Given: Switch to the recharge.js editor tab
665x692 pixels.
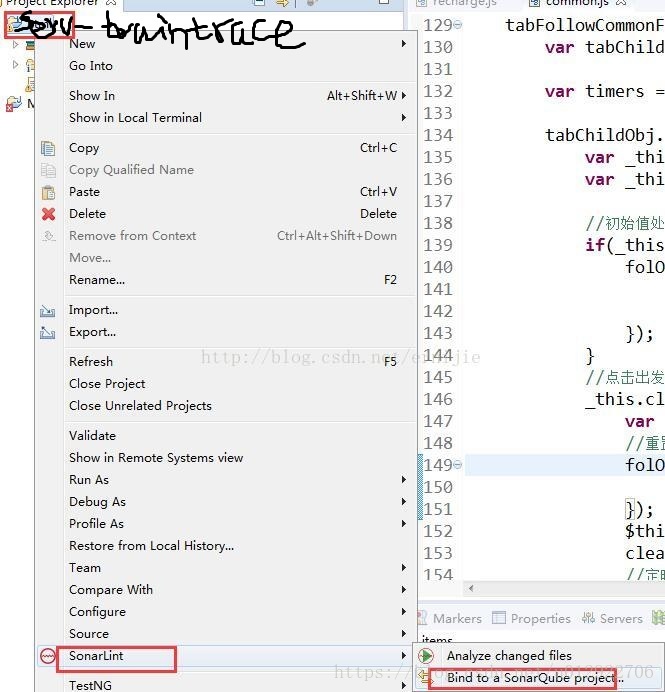Looking at the screenshot, I should pyautogui.click(x=457, y=3).
